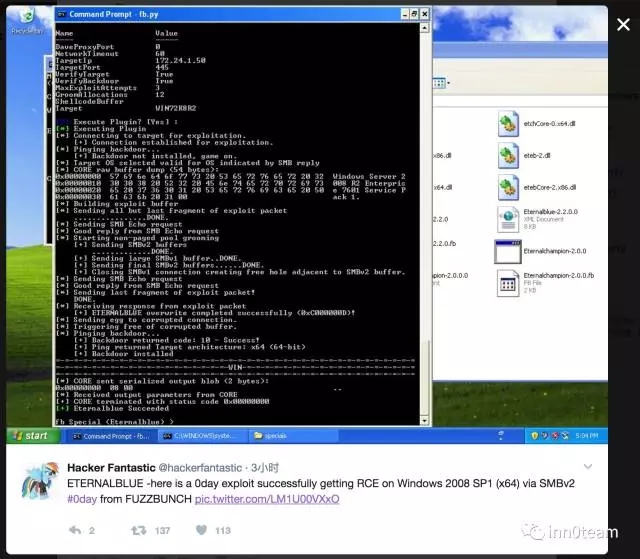Image resolution: width=640 pixels, height=559 pixels.
Task: Click the Eternalblue-2.2.0.0 file name
Action: click(551, 212)
